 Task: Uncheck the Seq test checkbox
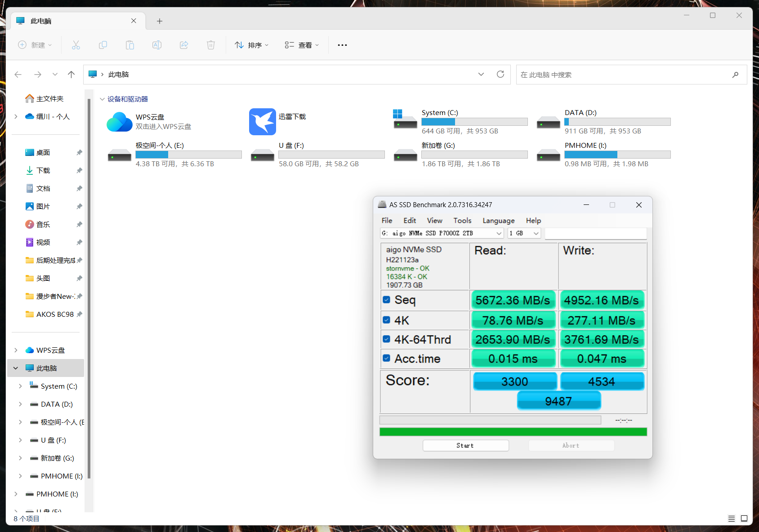coord(386,300)
